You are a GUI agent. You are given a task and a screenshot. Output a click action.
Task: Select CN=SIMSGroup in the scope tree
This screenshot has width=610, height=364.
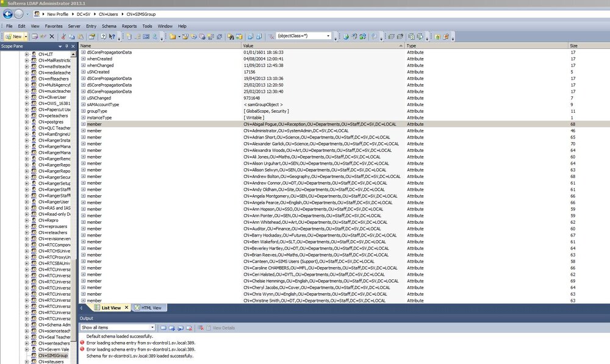[x=53, y=355]
